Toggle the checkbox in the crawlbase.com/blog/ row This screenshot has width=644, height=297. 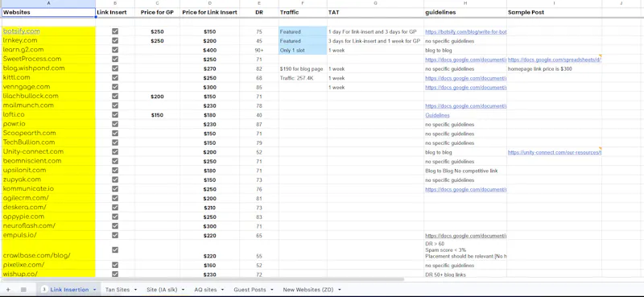(115, 250)
